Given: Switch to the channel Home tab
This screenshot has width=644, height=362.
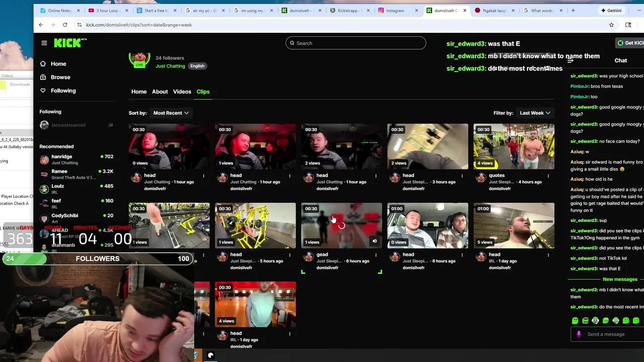Looking at the screenshot, I should [139, 92].
